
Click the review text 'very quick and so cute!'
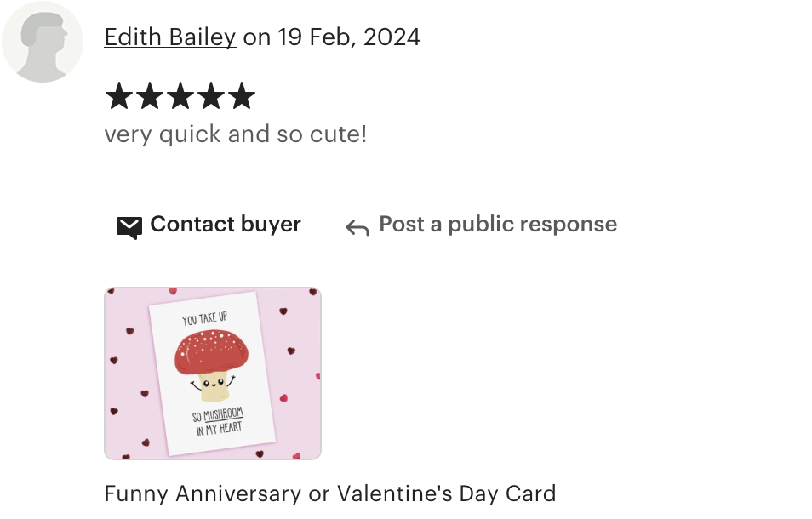236,134
